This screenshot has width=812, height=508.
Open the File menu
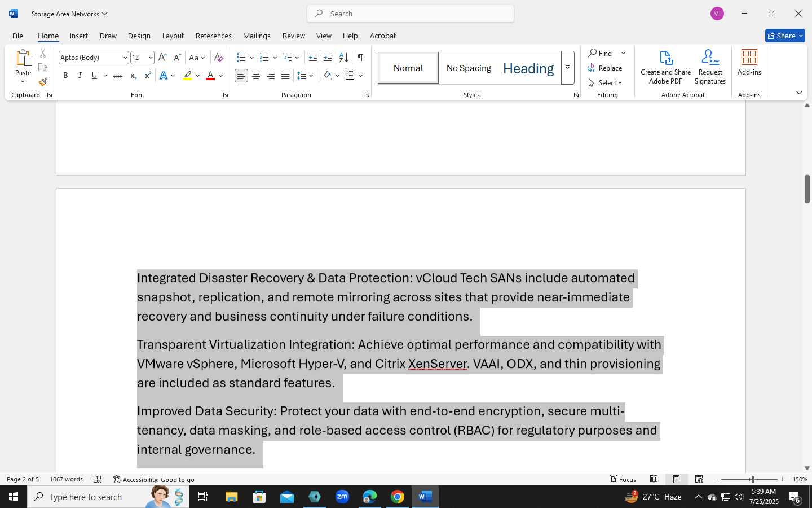(x=17, y=36)
